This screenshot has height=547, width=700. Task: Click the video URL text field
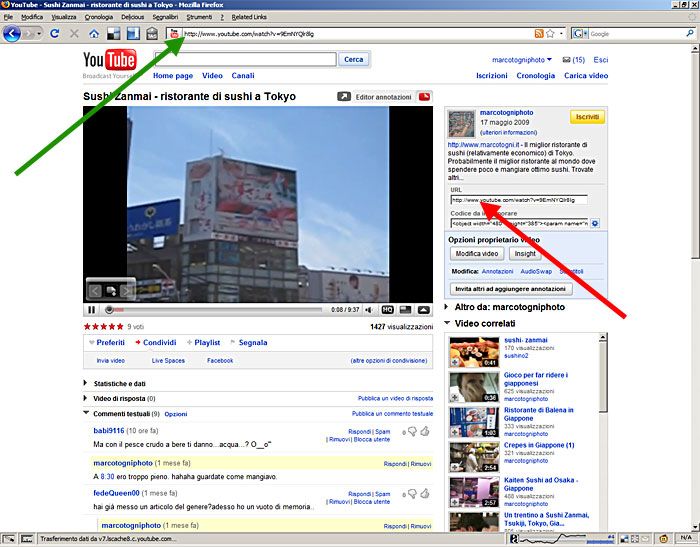519,200
